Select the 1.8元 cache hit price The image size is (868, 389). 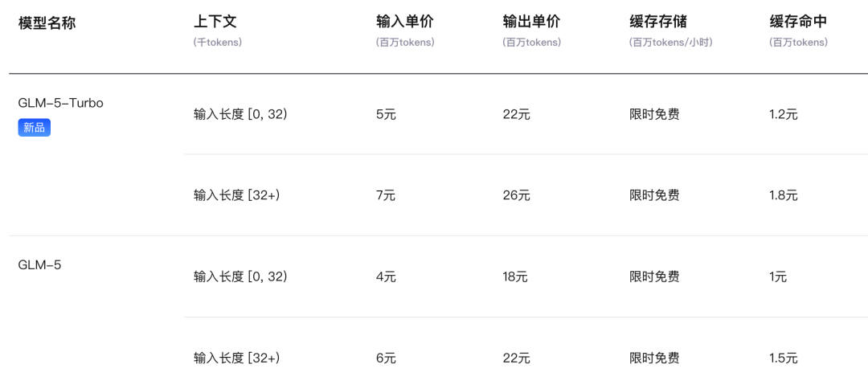pyautogui.click(x=783, y=195)
